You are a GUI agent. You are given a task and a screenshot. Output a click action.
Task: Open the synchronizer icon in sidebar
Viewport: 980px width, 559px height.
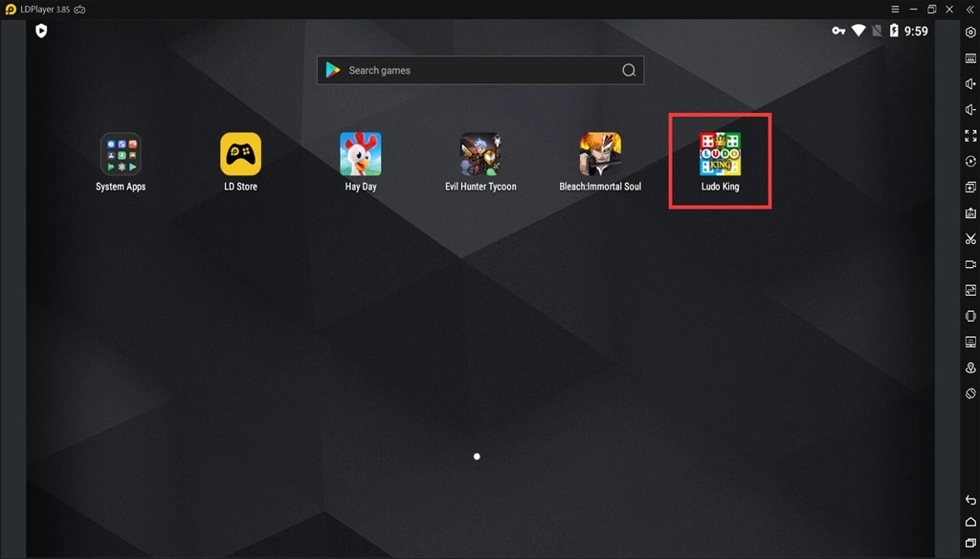click(970, 290)
